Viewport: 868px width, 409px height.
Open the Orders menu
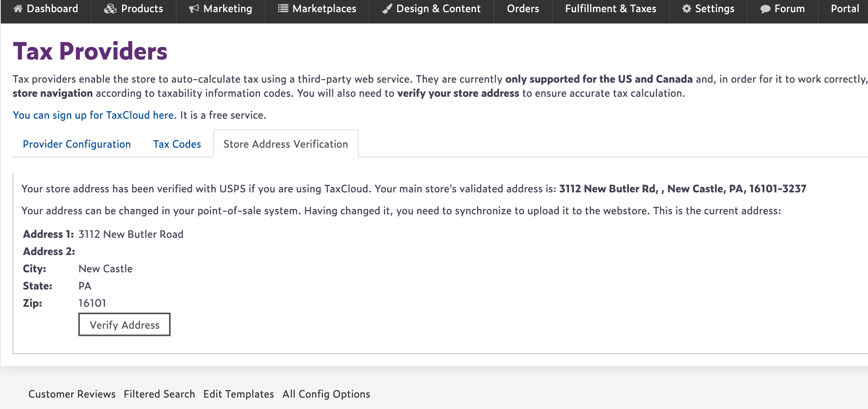[x=523, y=9]
